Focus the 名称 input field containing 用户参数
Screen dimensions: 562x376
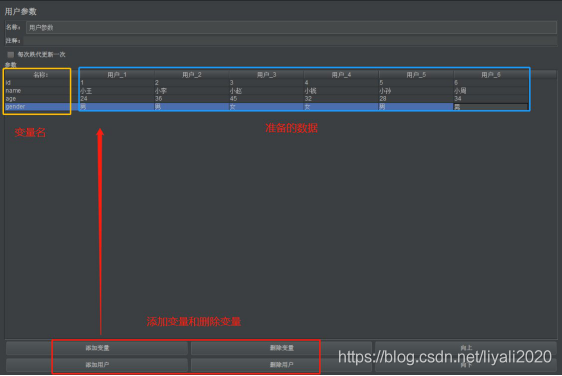click(291, 28)
